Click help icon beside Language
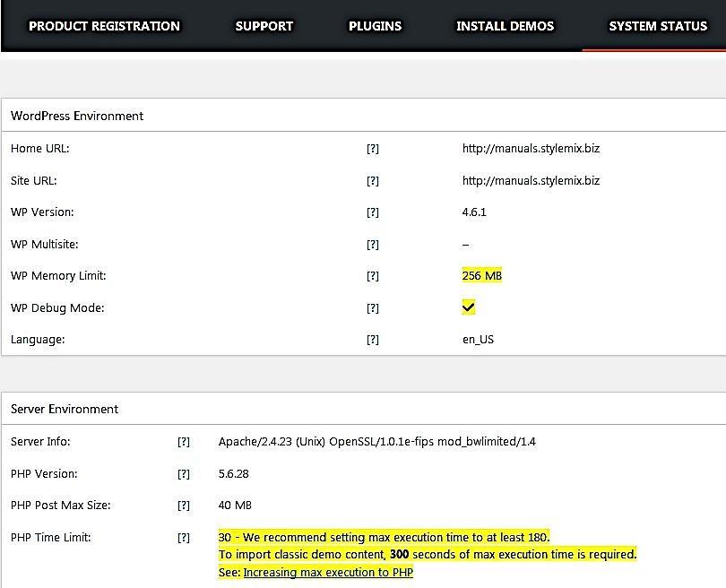The image size is (726, 588). (373, 340)
